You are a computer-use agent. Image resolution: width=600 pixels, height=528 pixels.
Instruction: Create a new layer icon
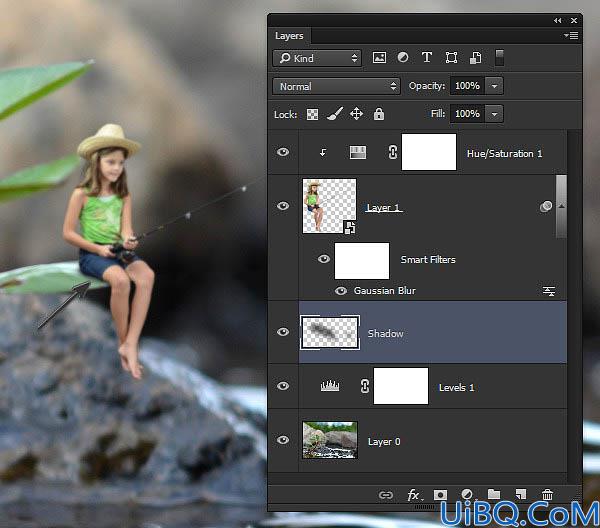pyautogui.click(x=521, y=494)
